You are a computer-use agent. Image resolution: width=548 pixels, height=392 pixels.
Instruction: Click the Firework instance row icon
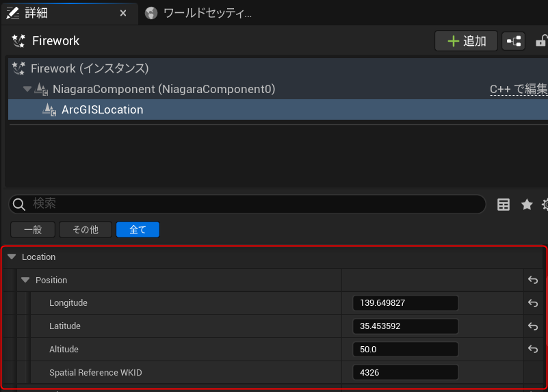18,68
